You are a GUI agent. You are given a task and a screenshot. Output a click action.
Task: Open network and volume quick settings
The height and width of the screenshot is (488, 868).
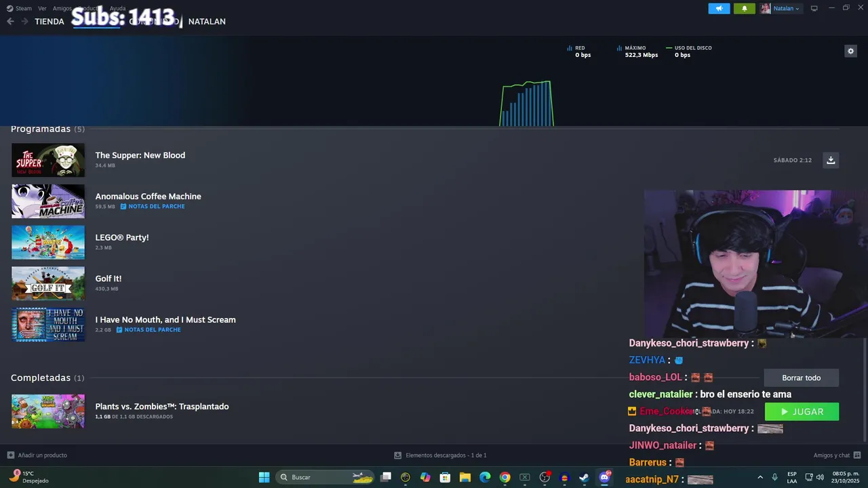816,477
